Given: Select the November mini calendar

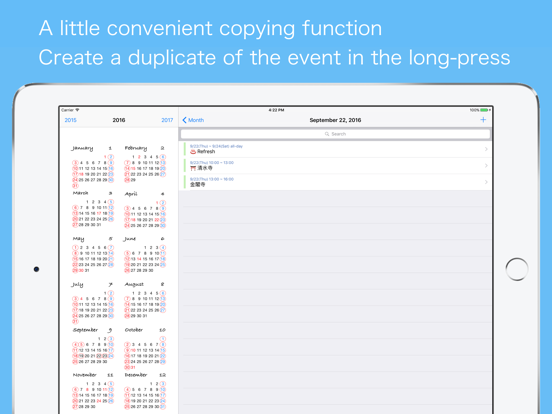Looking at the screenshot, I should click(x=93, y=391).
